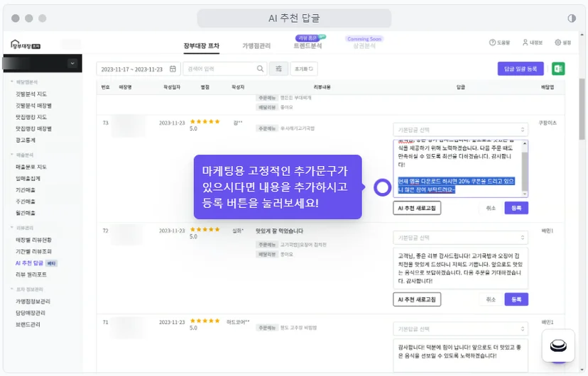
Task: Switch to 장부대장 프차 tab
Action: point(202,45)
